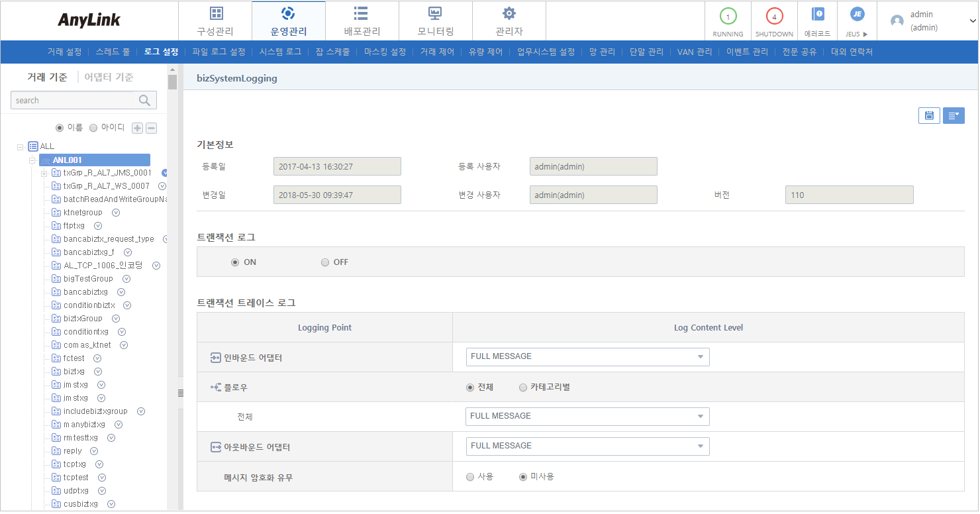This screenshot has height=514, width=980.
Task: Click the save disk icon button
Action: 929,115
